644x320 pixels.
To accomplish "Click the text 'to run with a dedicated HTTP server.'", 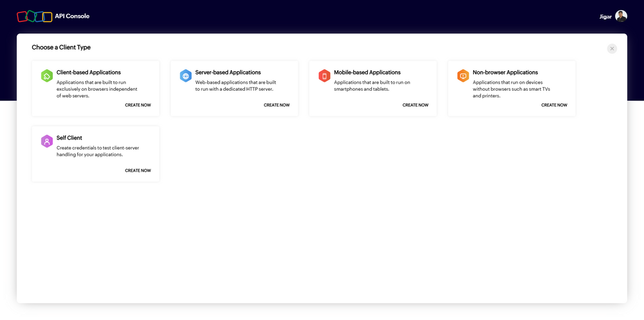I will (235, 89).
